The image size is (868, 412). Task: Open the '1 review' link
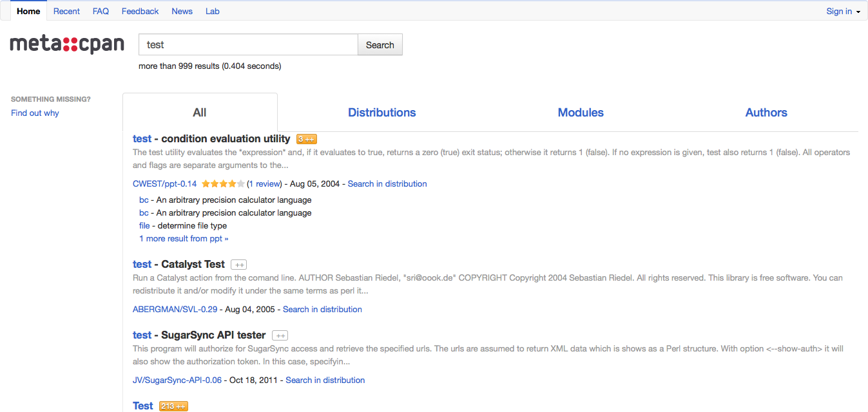click(264, 184)
